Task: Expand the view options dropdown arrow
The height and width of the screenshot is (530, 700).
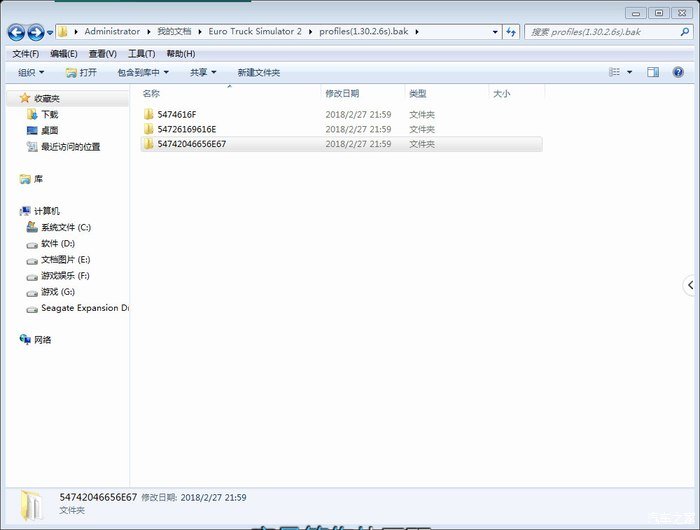Action: [x=629, y=72]
